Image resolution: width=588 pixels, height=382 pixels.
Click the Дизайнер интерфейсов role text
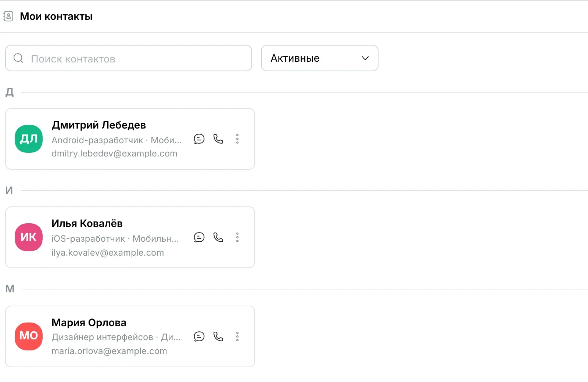(102, 337)
